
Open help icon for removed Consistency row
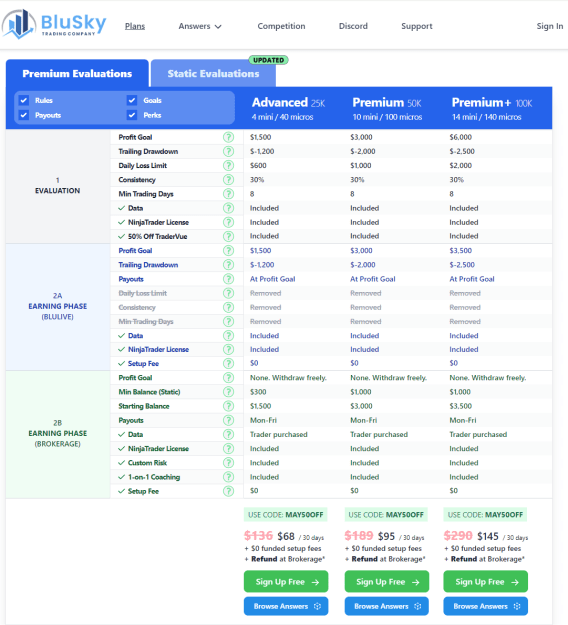click(228, 307)
